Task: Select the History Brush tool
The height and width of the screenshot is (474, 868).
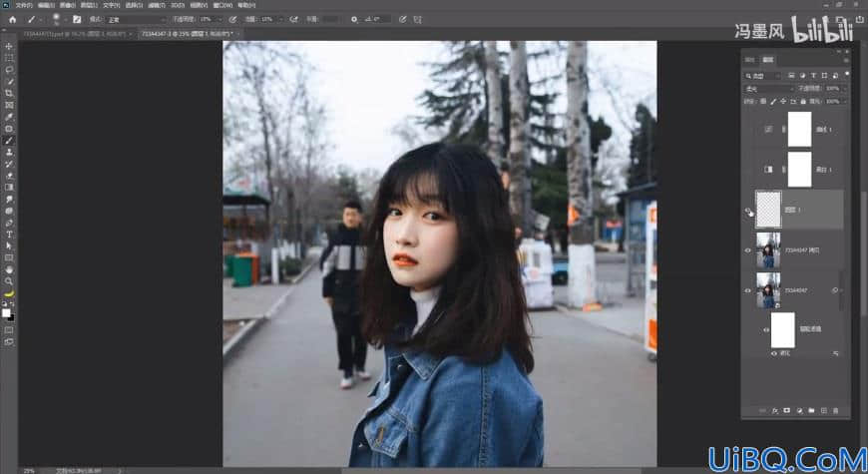Action: point(9,164)
